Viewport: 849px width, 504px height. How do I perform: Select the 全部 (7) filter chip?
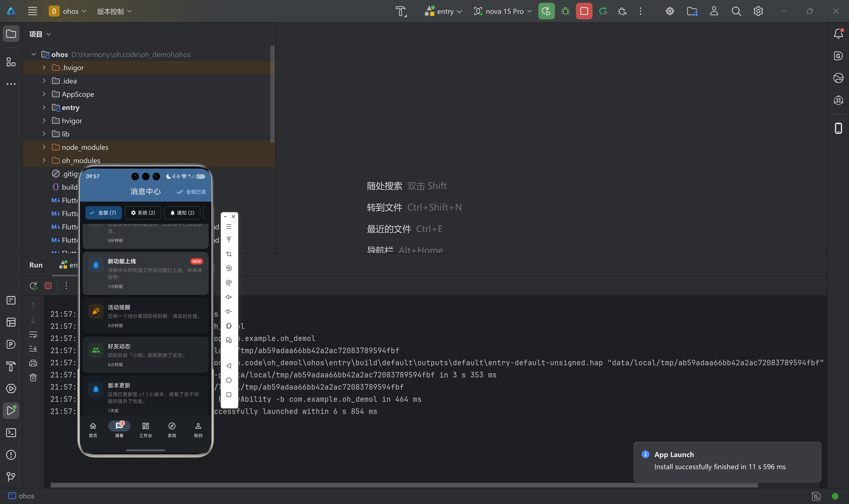(x=103, y=212)
